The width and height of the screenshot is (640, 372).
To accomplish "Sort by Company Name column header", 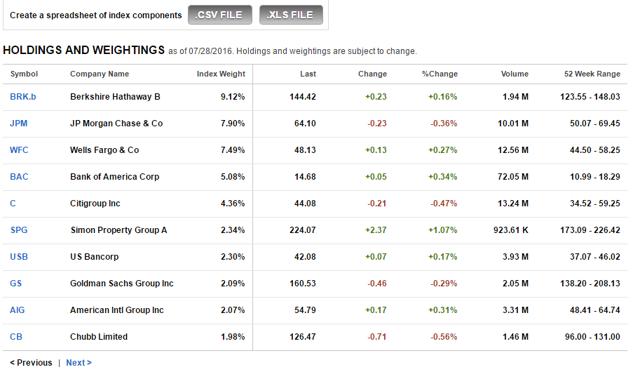I will coord(100,74).
